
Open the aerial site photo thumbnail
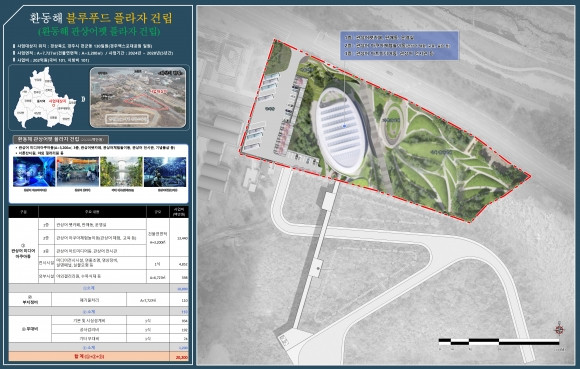pos(138,98)
